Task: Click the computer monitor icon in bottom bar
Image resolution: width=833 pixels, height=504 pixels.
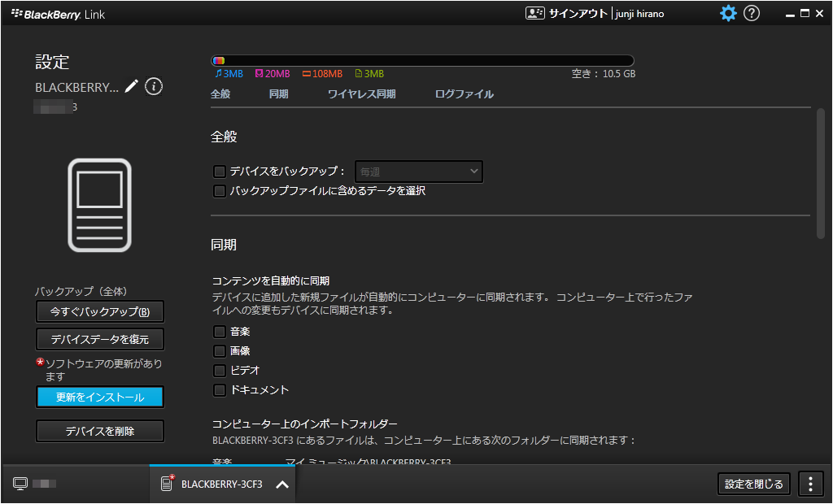Action: [x=20, y=484]
